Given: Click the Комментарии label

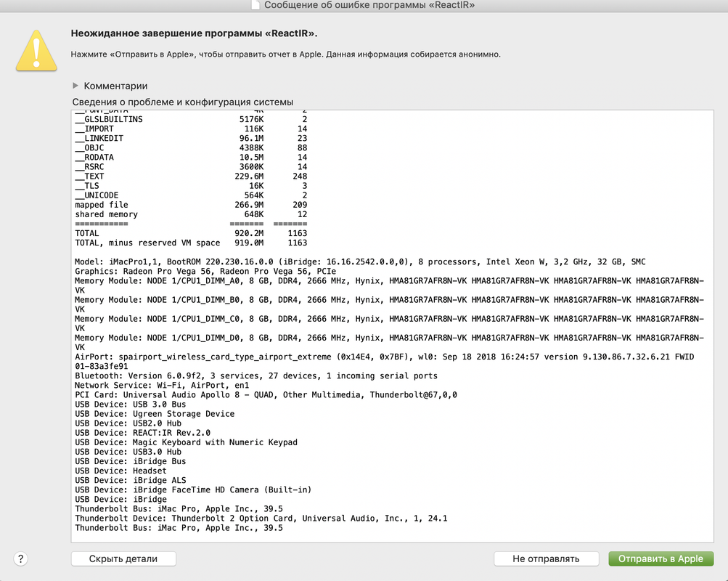Looking at the screenshot, I should pos(115,86).
